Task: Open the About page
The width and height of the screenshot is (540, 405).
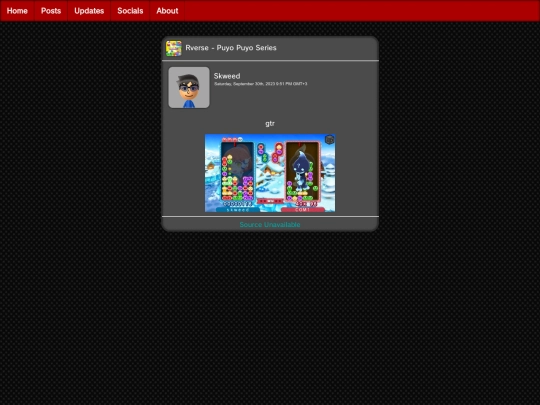Action: pos(167,11)
